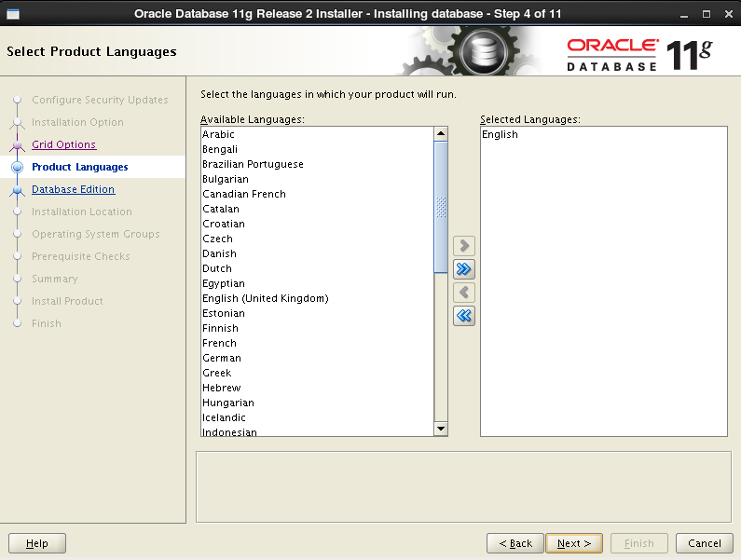Select Catalan in Available Languages
Viewport: 741px width, 560px height.
pyautogui.click(x=317, y=209)
